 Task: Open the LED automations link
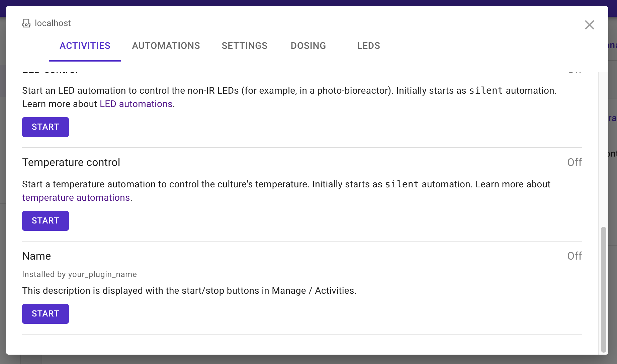136,104
